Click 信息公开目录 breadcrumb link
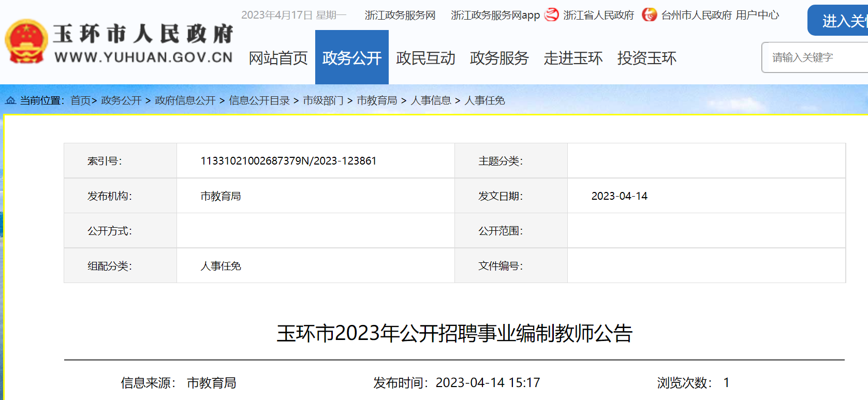The image size is (868, 400). tap(259, 100)
